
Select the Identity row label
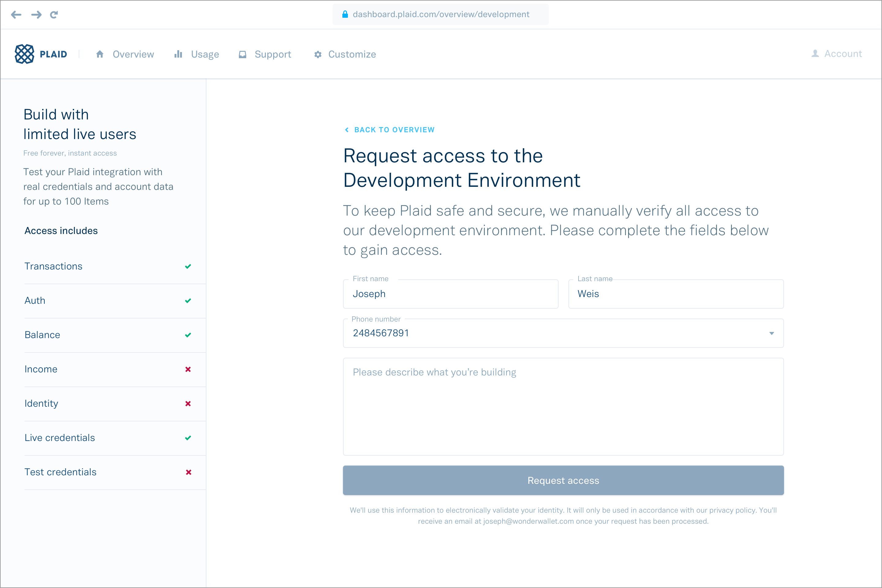tap(41, 404)
